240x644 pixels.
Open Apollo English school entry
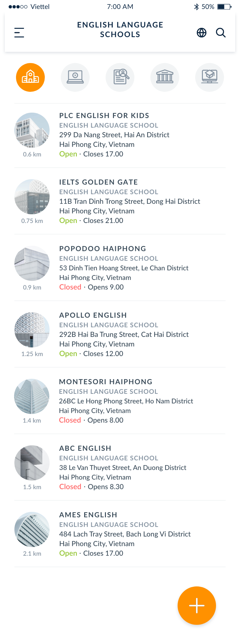[93, 315]
